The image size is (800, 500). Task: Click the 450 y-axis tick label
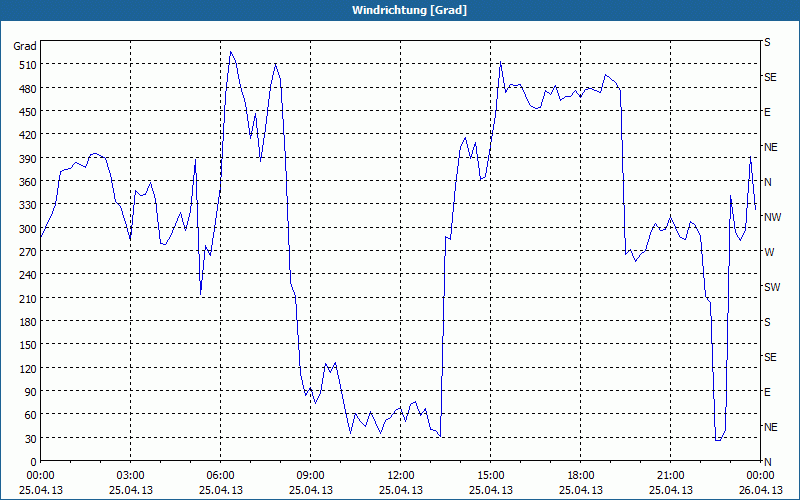click(28, 112)
